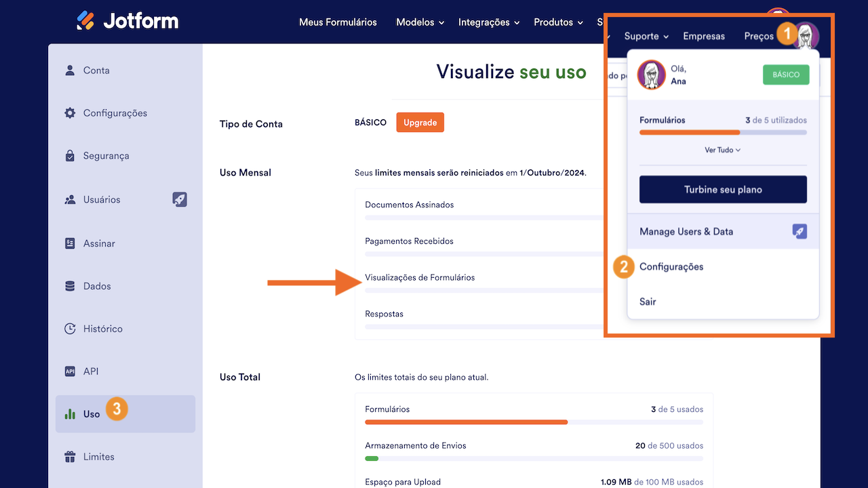
Task: Click the 'Olá, Ana' greeting
Action: (678, 75)
